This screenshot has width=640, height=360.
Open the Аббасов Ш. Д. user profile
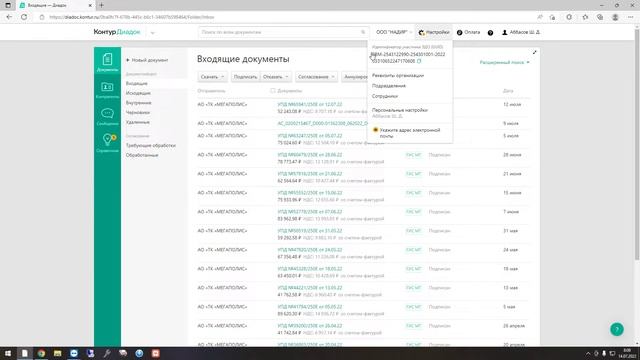pyautogui.click(x=521, y=32)
